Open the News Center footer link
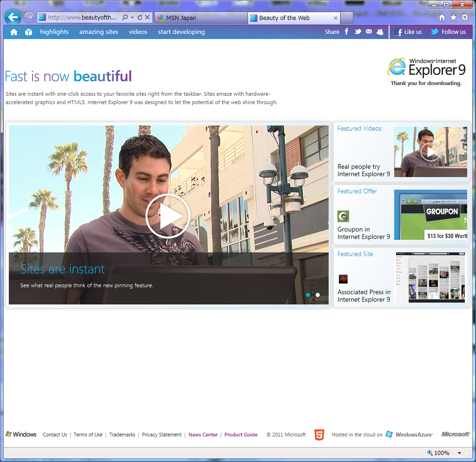The width and height of the screenshot is (476, 462). (203, 435)
